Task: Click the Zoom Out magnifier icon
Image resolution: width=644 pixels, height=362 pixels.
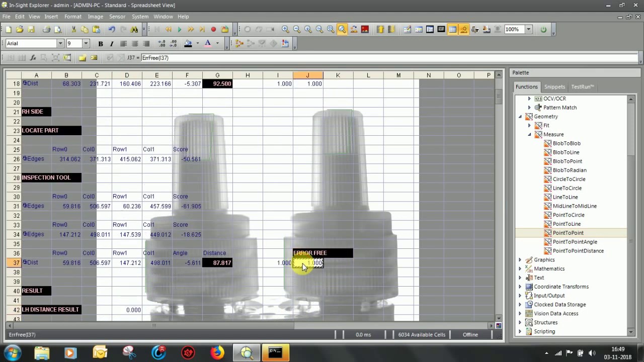Action: 297,30
